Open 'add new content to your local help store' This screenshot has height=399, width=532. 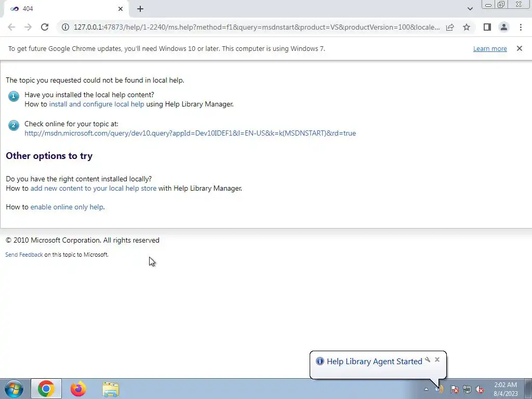pos(94,188)
